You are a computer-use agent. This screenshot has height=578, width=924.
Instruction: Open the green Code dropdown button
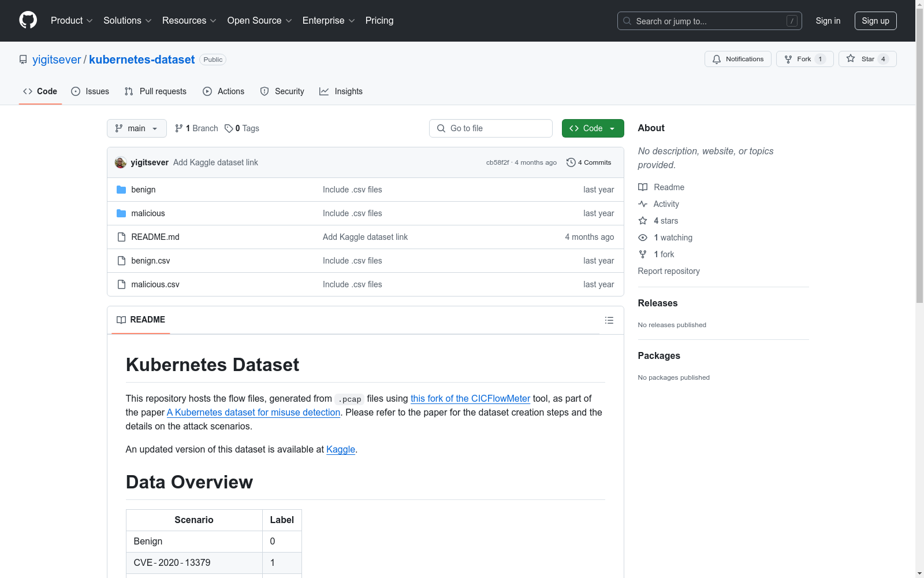coord(593,128)
